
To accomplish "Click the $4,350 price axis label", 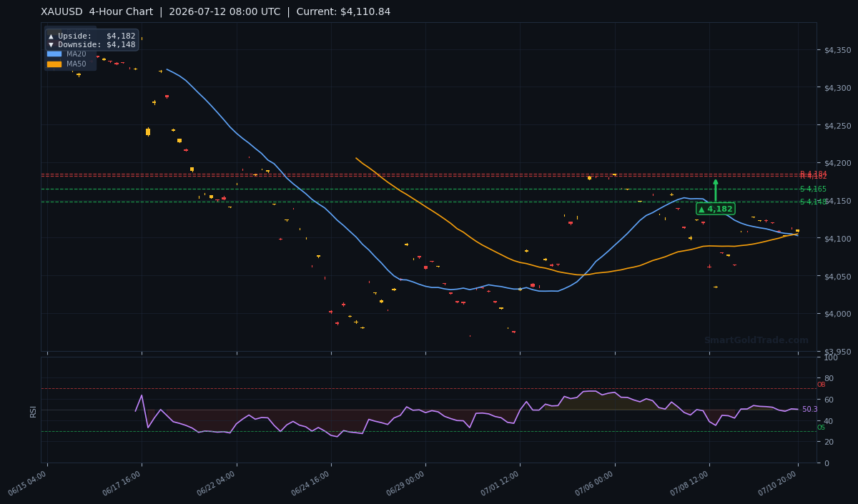I will (x=837, y=50).
